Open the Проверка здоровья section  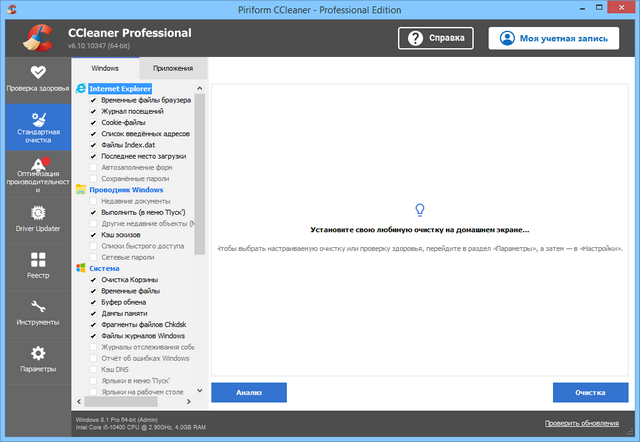point(36,78)
